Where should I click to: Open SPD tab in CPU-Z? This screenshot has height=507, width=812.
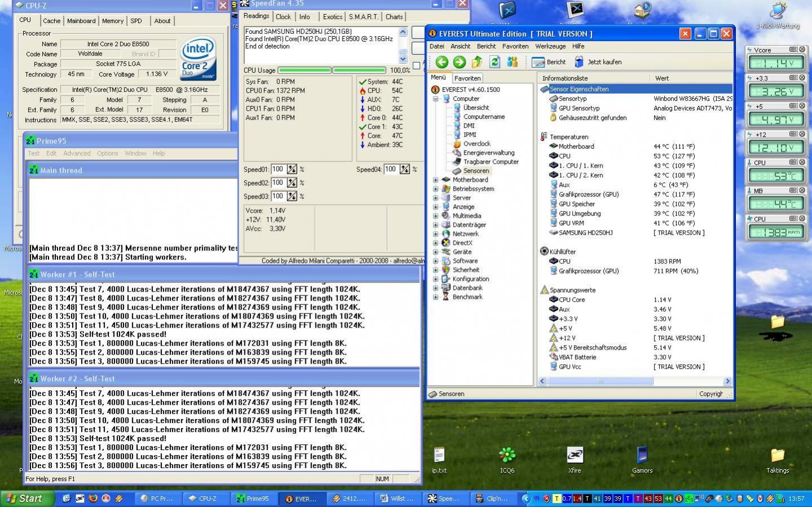tap(136, 21)
